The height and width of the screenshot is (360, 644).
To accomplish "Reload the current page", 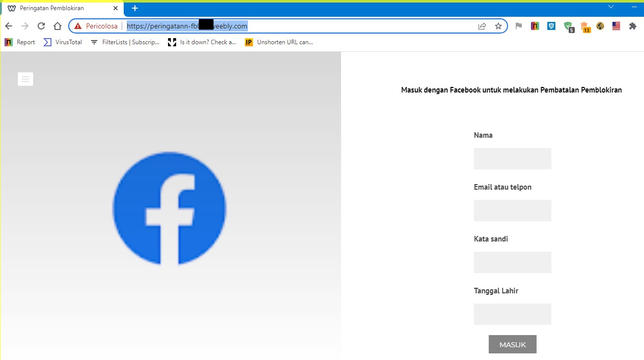I will [41, 26].
